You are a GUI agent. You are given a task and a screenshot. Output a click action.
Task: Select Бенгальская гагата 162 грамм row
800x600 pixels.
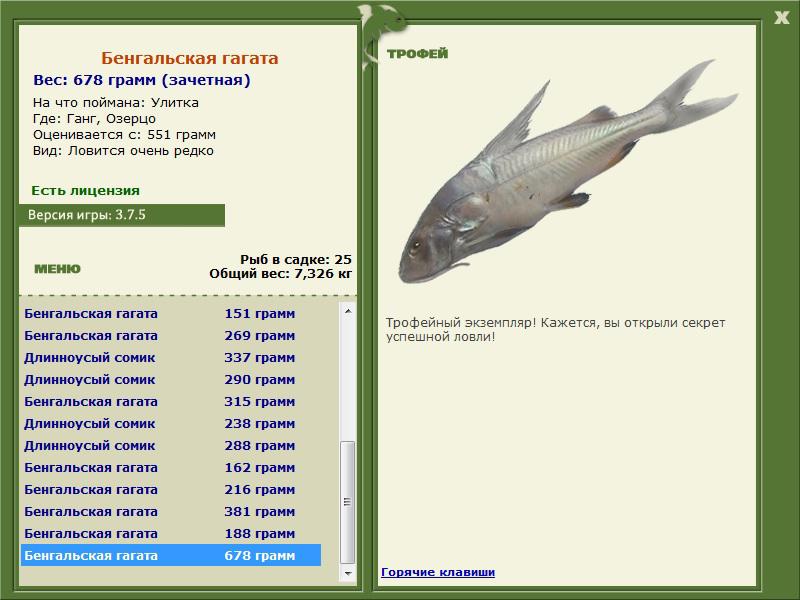click(x=171, y=467)
